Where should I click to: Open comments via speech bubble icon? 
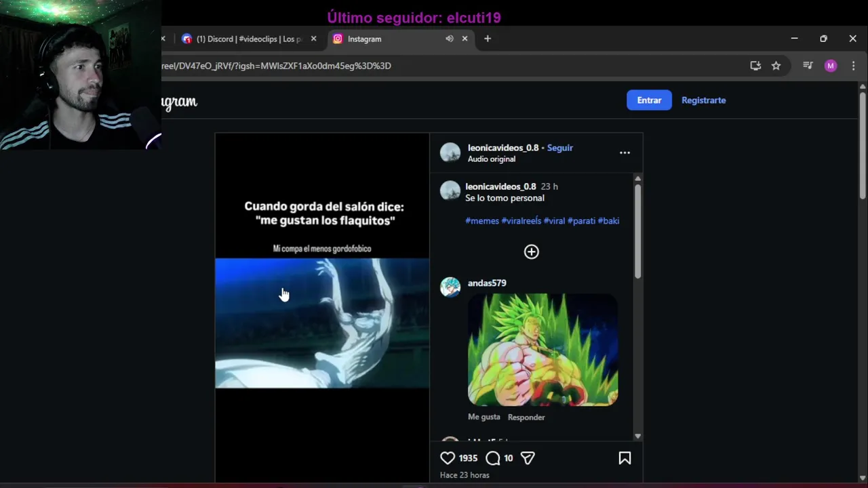493,458
